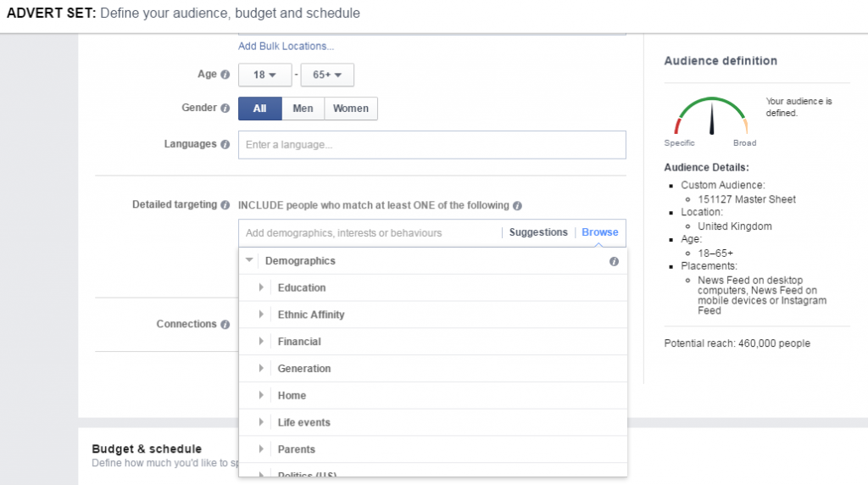Click the 'Connections' label
This screenshot has width=868, height=485.
tap(186, 324)
